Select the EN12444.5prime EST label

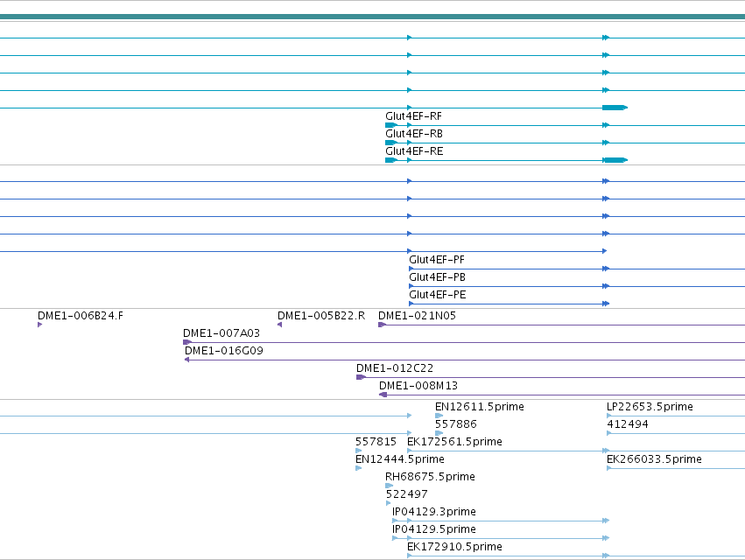coord(400,459)
